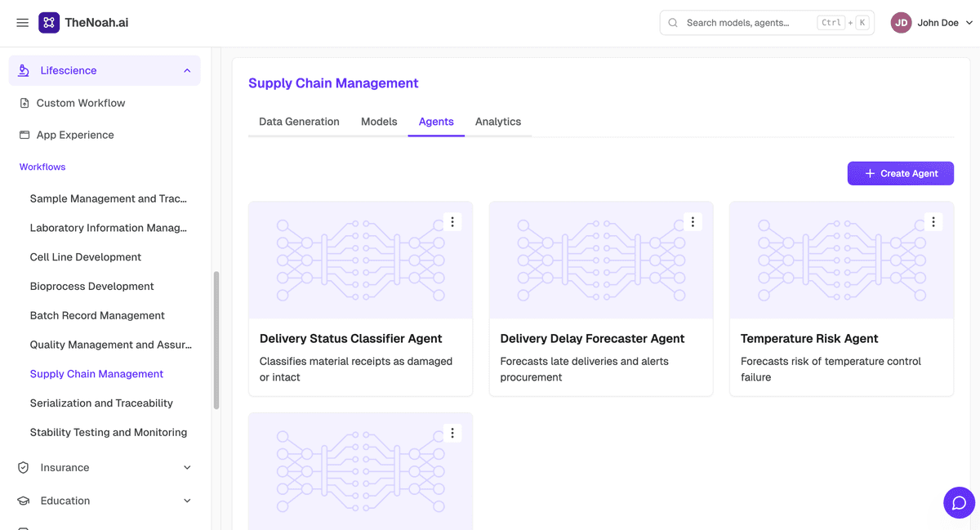
Task: Click the TheNoah.ai logo icon
Action: [49, 23]
